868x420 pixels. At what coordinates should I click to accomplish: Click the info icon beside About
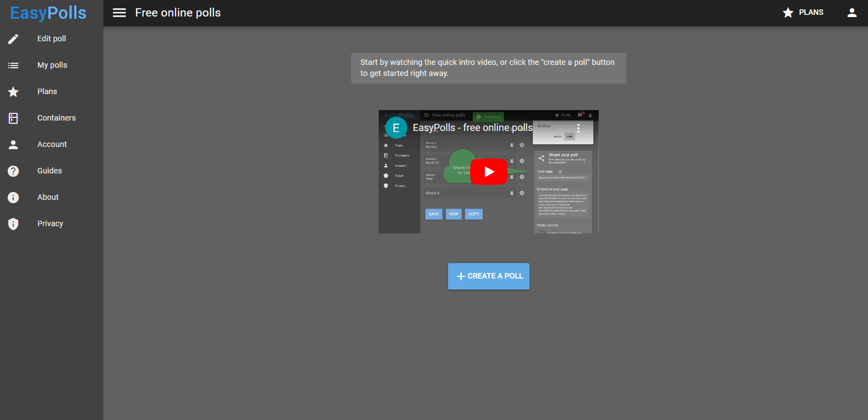click(13, 197)
